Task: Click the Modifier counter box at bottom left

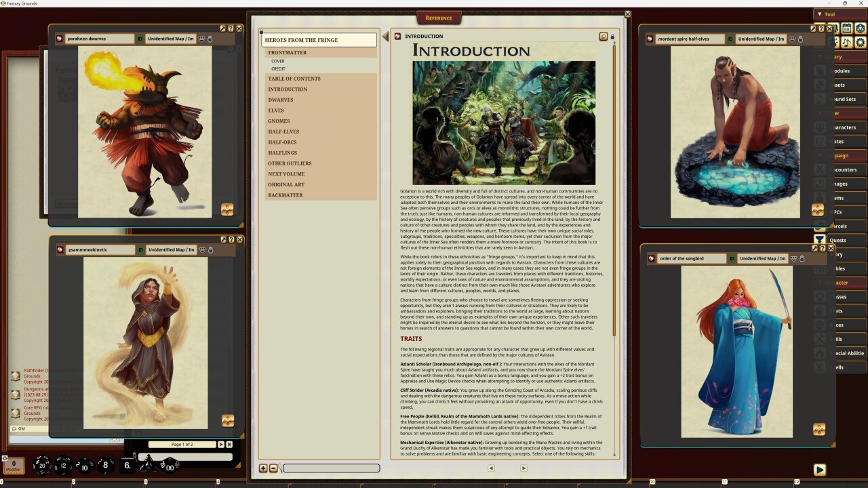Action: [14, 463]
